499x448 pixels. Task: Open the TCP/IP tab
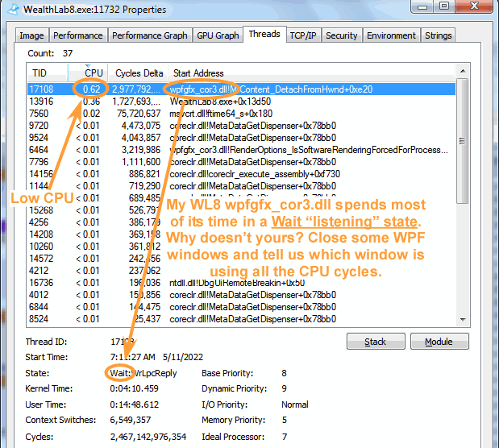pos(303,35)
